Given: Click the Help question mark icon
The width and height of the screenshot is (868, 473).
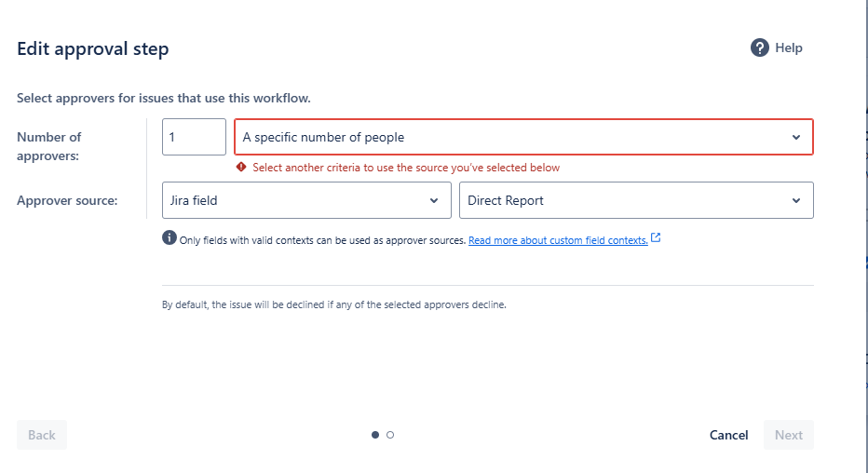Looking at the screenshot, I should (x=760, y=47).
